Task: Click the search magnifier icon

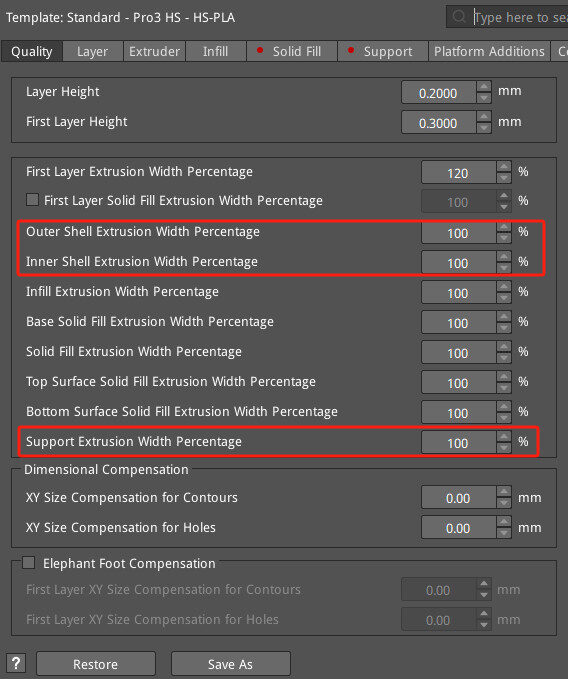Action: click(x=458, y=17)
